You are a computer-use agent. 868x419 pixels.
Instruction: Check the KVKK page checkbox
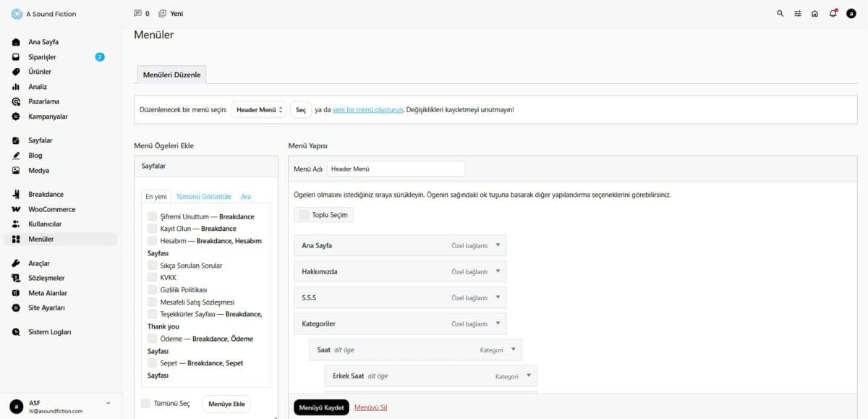point(152,277)
